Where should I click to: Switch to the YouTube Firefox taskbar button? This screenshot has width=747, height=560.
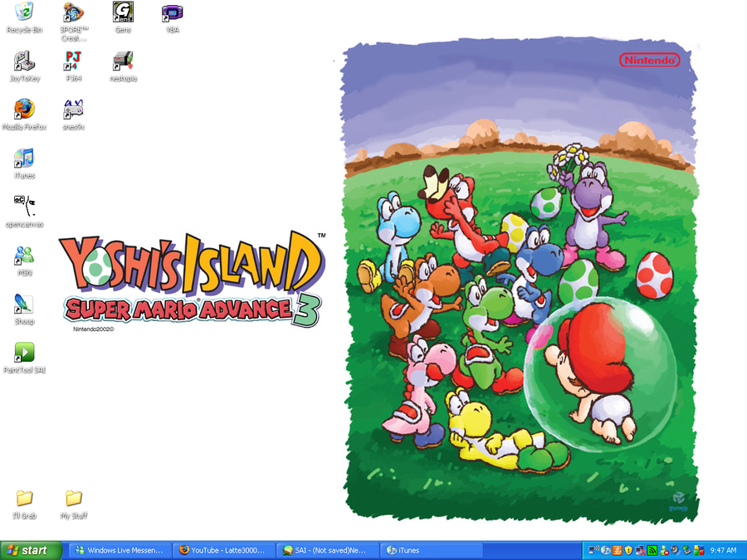point(223,551)
